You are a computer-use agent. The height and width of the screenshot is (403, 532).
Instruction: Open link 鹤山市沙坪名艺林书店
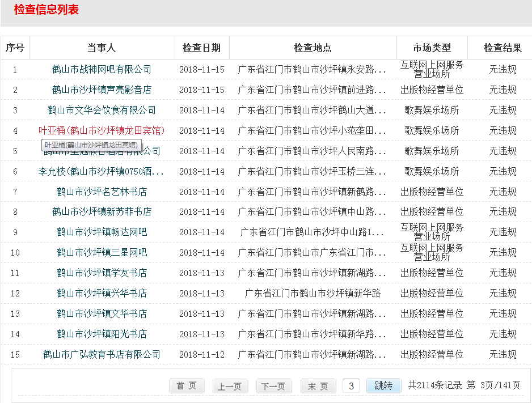click(x=102, y=192)
